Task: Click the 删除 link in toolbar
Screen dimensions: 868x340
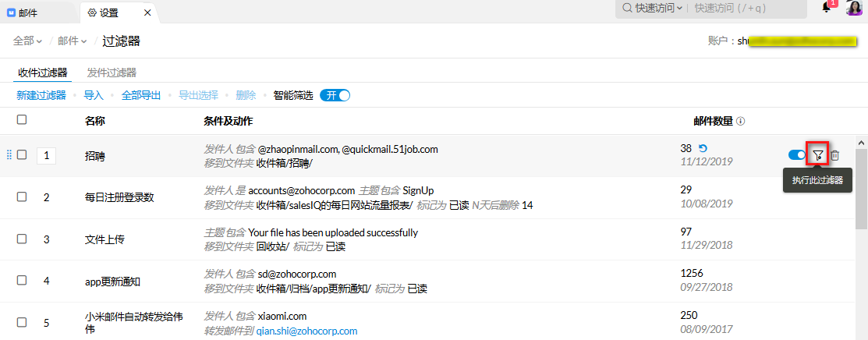Action: [x=246, y=95]
